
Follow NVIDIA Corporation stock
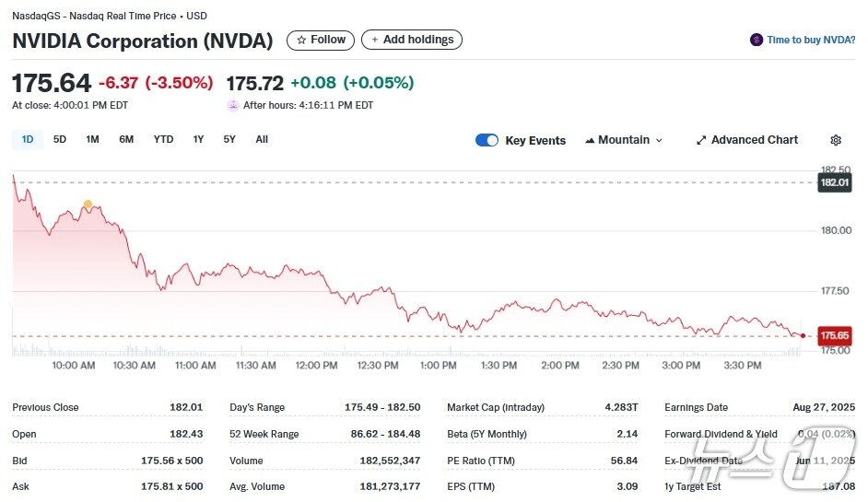[x=321, y=40]
